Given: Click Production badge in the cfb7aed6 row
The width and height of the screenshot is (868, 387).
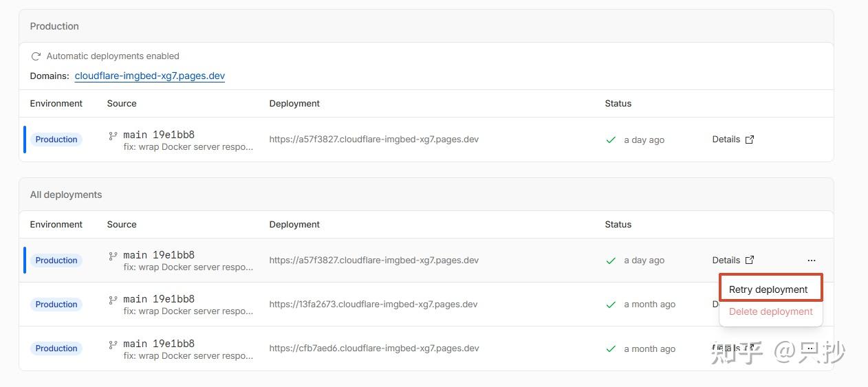Looking at the screenshot, I should coord(56,349).
